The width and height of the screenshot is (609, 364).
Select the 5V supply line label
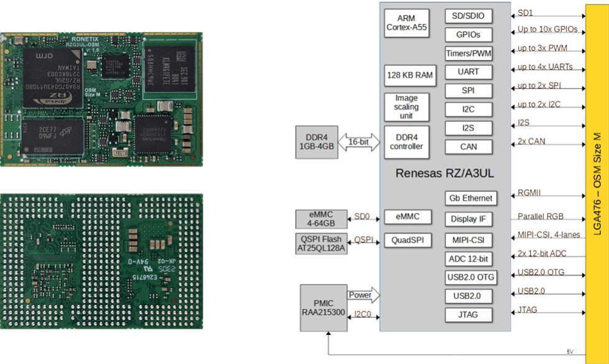(x=570, y=352)
